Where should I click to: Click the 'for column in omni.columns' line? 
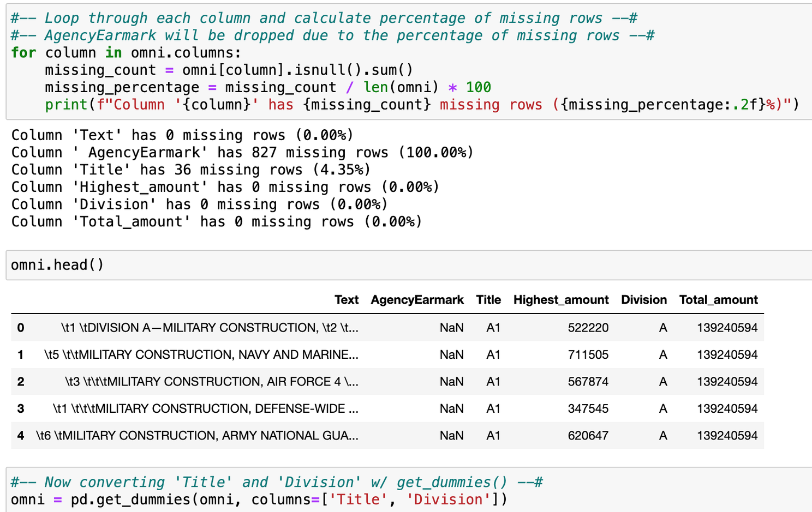[x=126, y=53]
